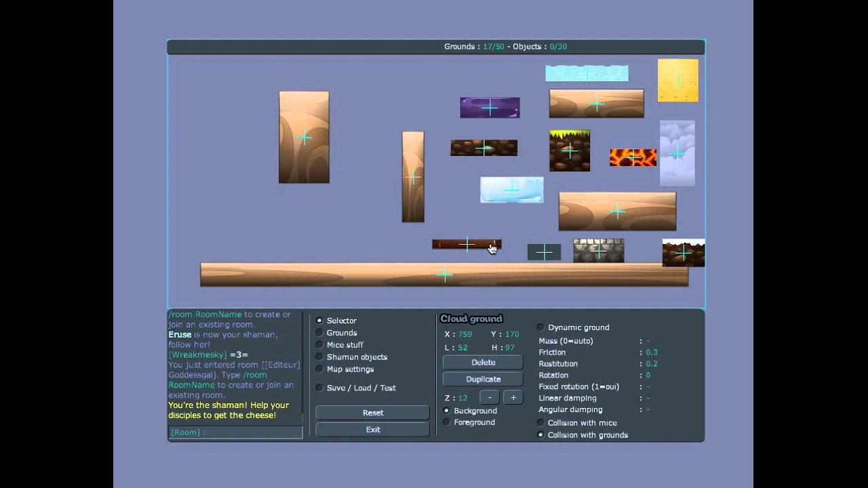Click the Rotation value 0
868x488 pixels.
(x=648, y=375)
